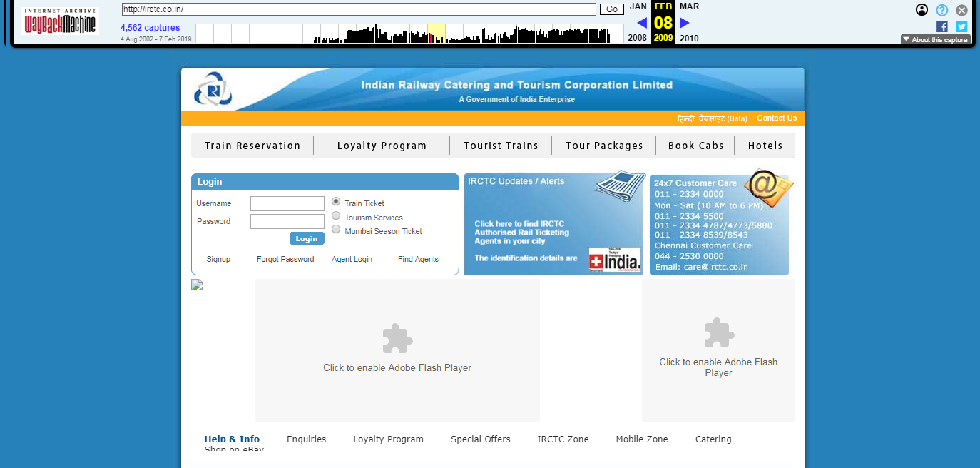This screenshot has width=980, height=468.
Task: Share capture on Twitter icon
Action: (961, 26)
